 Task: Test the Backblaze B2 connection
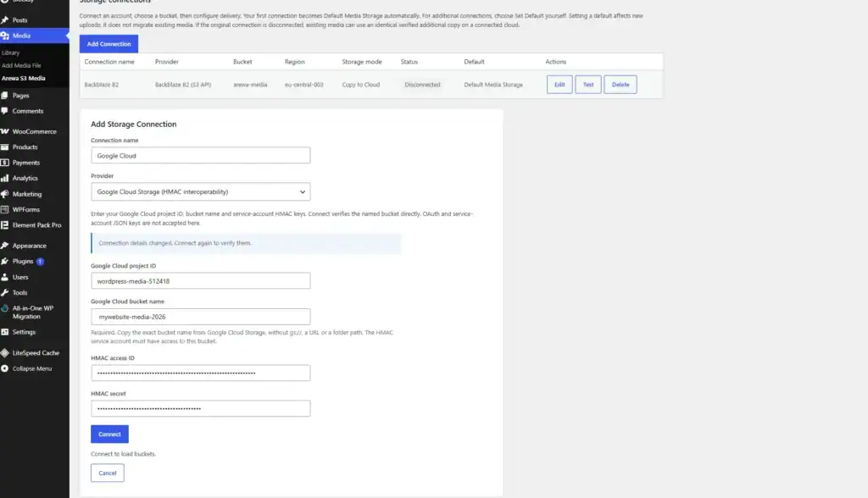point(588,85)
